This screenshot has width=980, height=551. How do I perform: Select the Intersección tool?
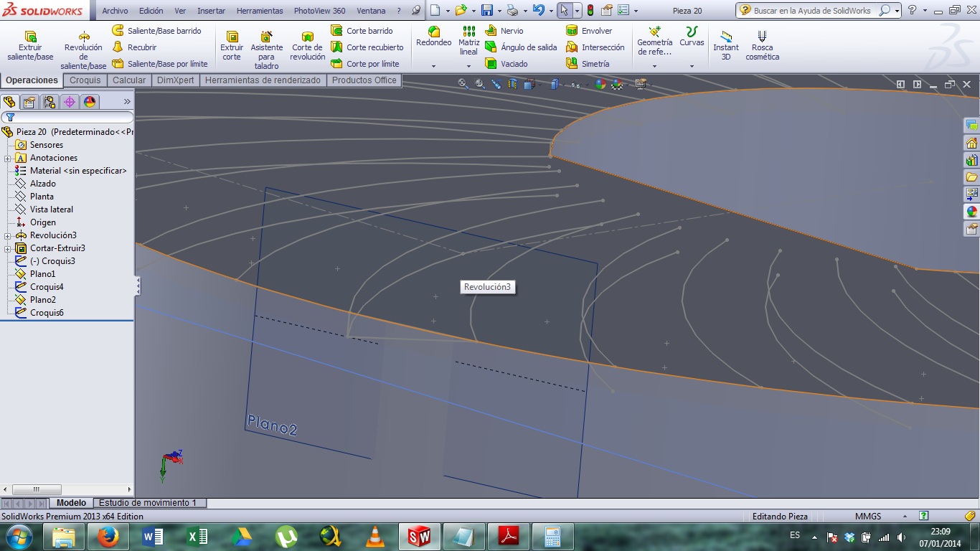click(x=595, y=47)
